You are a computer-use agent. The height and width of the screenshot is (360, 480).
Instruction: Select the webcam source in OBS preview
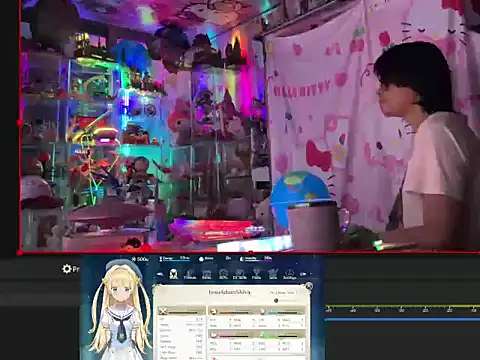[250, 125]
